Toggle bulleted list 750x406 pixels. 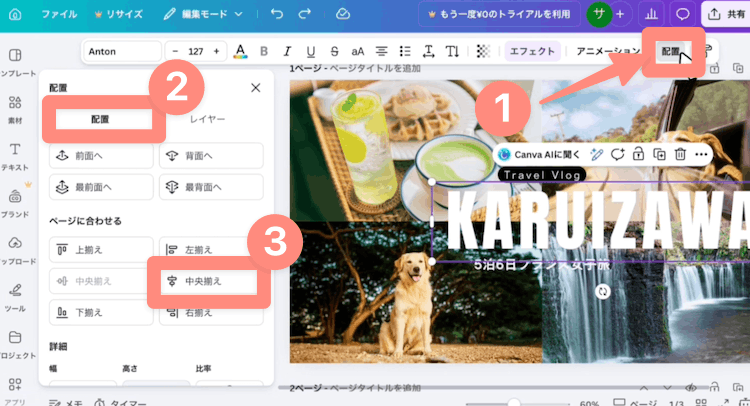405,51
